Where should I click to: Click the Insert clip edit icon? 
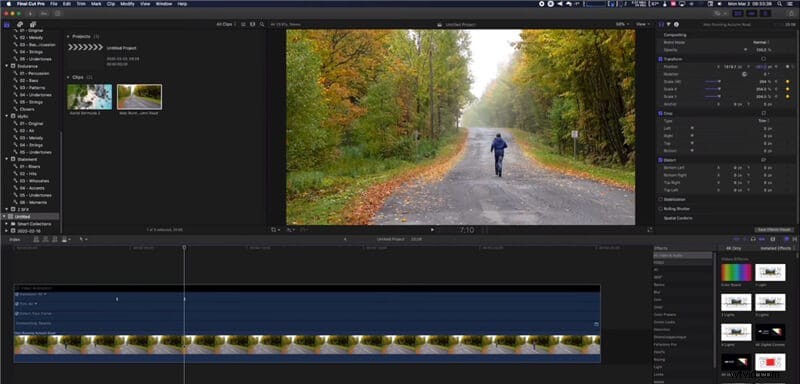point(46,239)
